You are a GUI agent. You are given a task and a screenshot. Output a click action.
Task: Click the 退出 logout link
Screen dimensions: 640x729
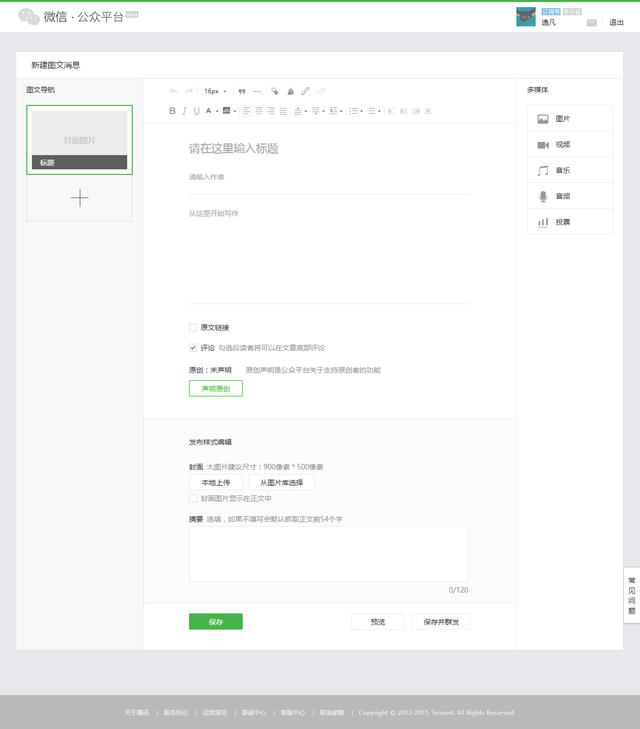coord(617,22)
